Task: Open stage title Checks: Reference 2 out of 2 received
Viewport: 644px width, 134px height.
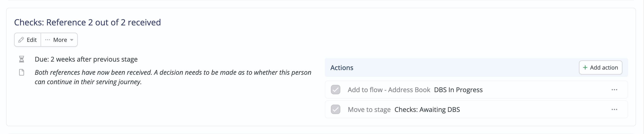Action: [x=87, y=22]
